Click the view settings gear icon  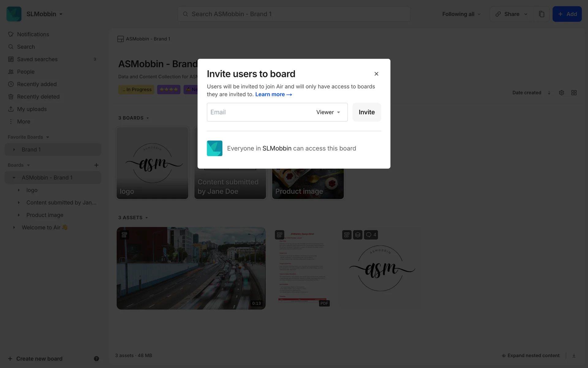click(x=561, y=93)
